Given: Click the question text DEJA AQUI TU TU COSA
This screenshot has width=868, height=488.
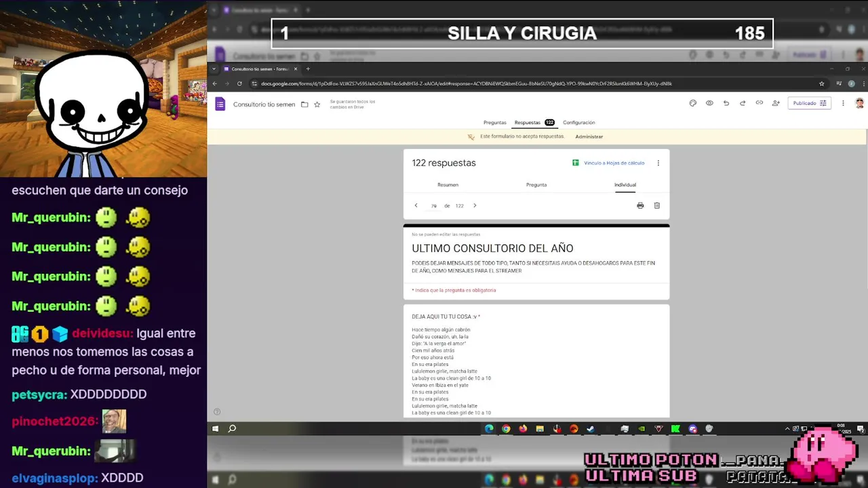Looking at the screenshot, I should pyautogui.click(x=446, y=317).
